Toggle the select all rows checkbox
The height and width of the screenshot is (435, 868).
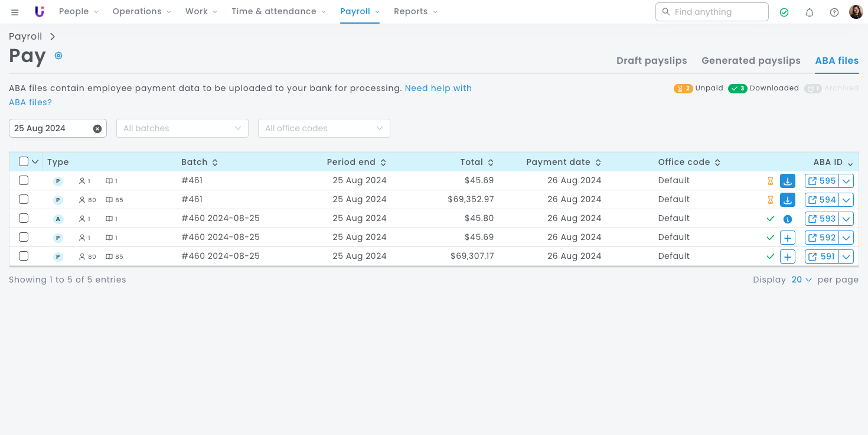click(24, 161)
